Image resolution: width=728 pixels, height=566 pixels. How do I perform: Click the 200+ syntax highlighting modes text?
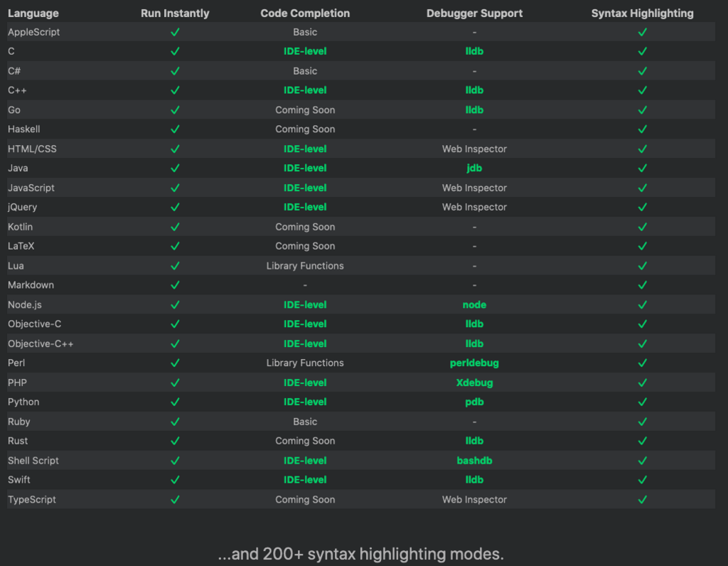pyautogui.click(x=360, y=554)
